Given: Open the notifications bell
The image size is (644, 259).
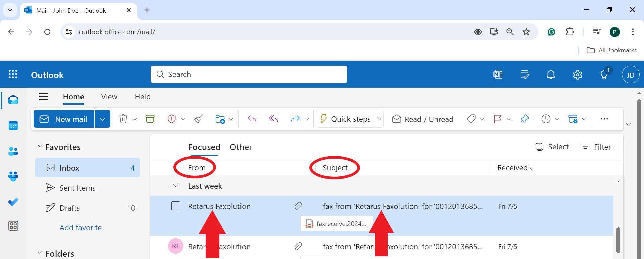Looking at the screenshot, I should (x=551, y=75).
